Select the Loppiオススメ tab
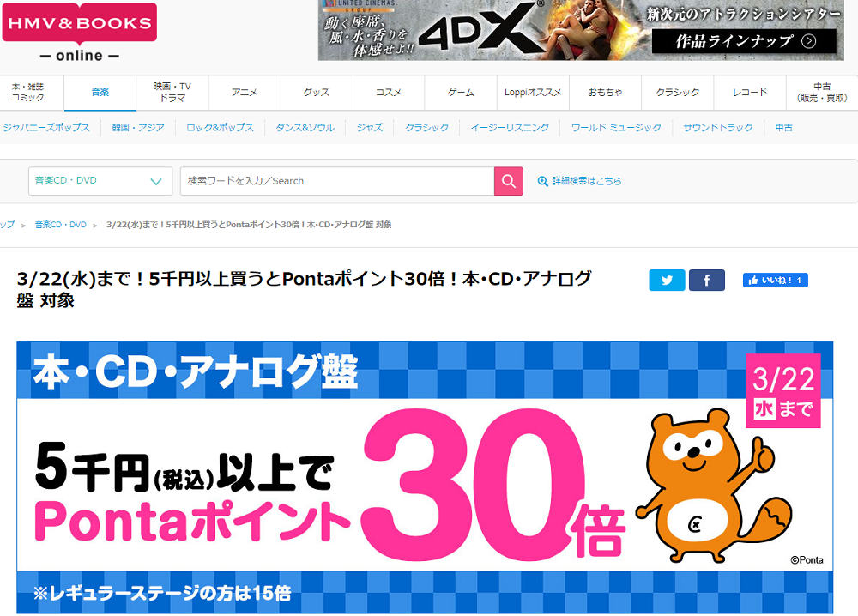The image size is (858, 616). click(x=533, y=93)
